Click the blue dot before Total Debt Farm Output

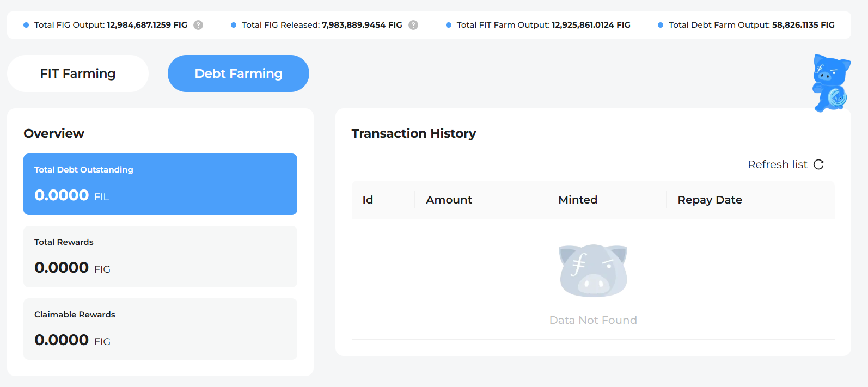(661, 25)
